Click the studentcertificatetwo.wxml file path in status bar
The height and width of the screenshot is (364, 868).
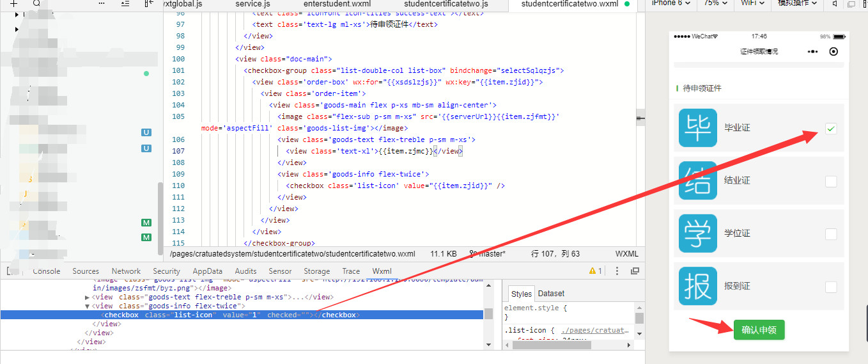point(293,253)
